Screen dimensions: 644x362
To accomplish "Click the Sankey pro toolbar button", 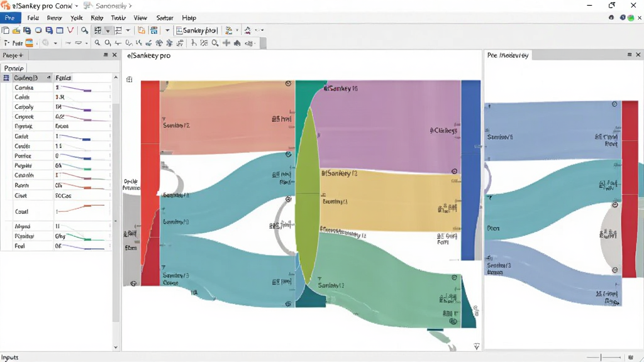I will tap(196, 30).
